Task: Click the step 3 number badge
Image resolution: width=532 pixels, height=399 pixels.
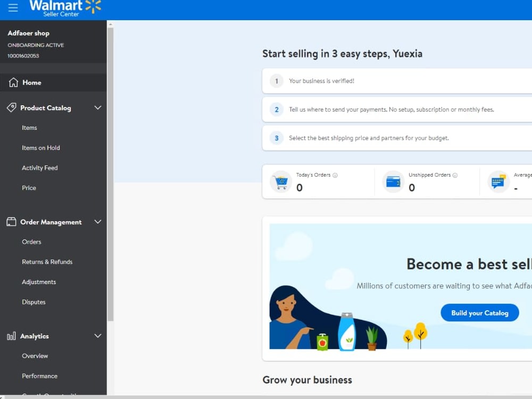Action: [x=277, y=138]
